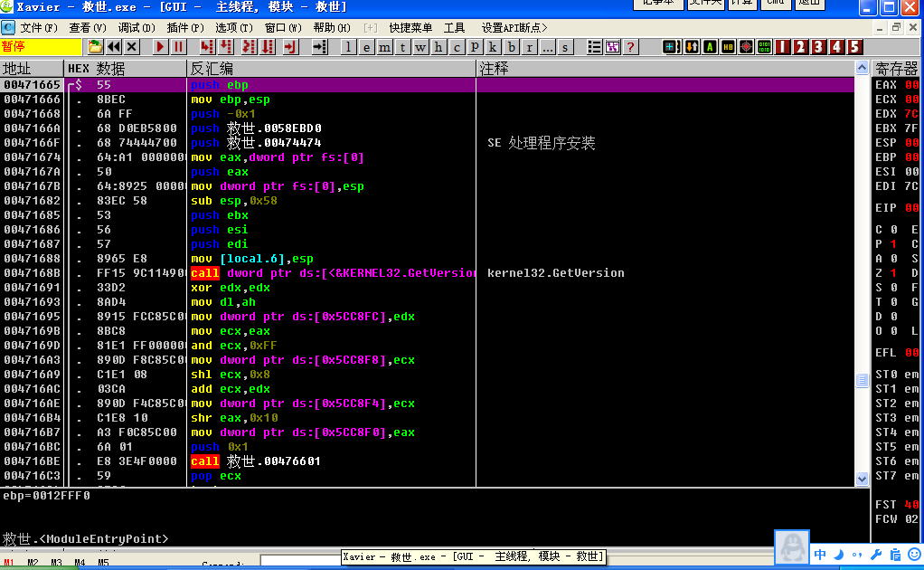Image resolution: width=924 pixels, height=570 pixels.
Task: Show run trace with the '...' button
Action: click(548, 47)
